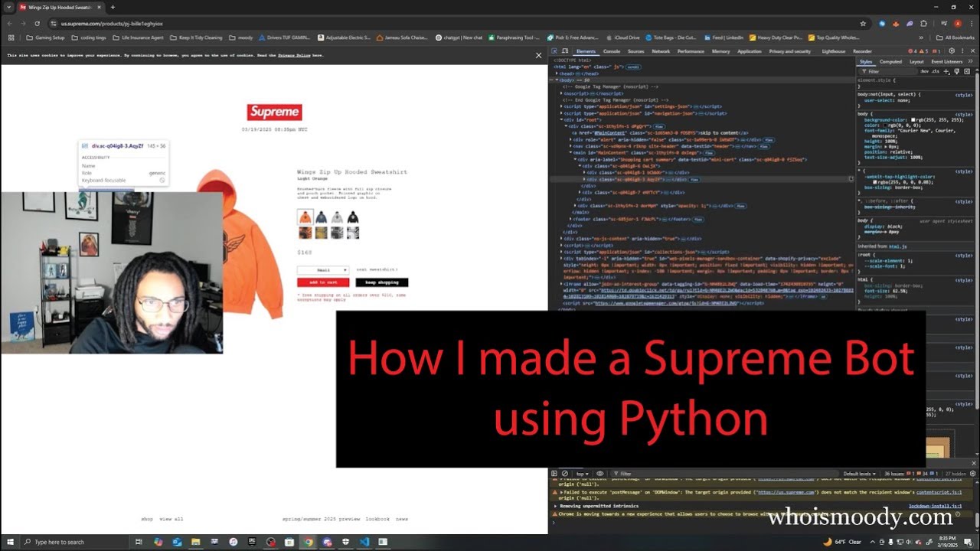This screenshot has height=551, width=980.
Task: Select the black hoodie color thumbnail
Action: (353, 217)
